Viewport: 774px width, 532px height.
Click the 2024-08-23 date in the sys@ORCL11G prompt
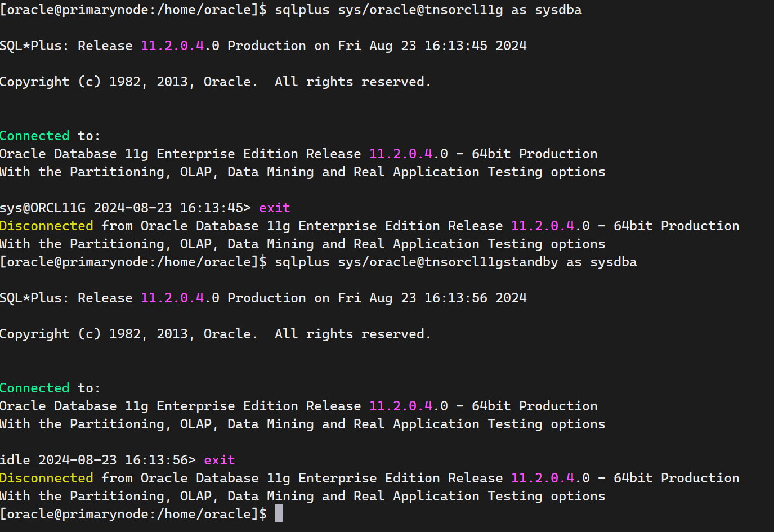pos(133,208)
